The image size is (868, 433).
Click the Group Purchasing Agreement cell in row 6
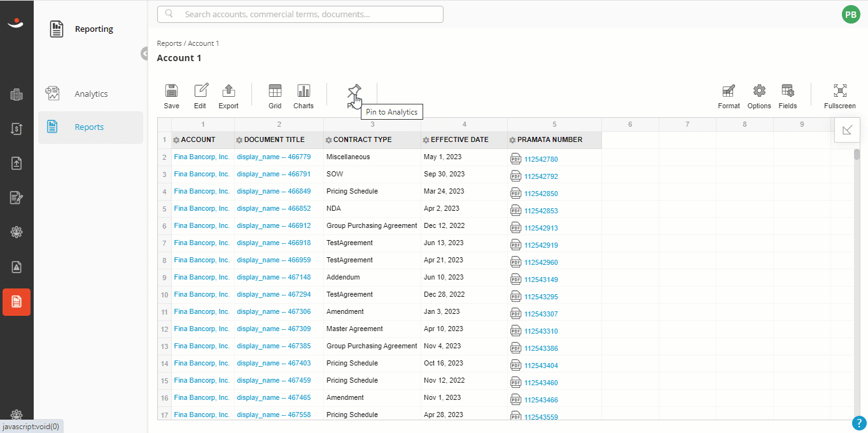click(372, 225)
